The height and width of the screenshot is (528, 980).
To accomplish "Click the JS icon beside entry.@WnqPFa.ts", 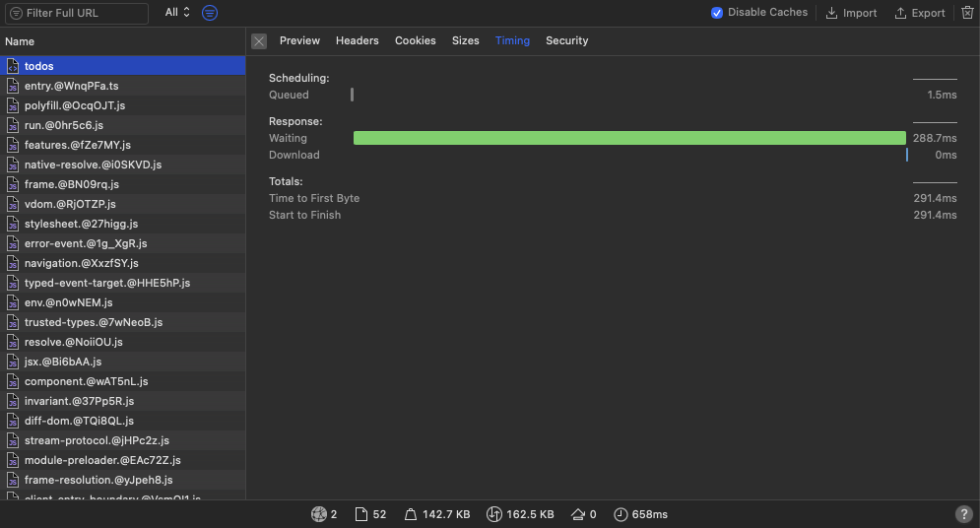I will (13, 86).
